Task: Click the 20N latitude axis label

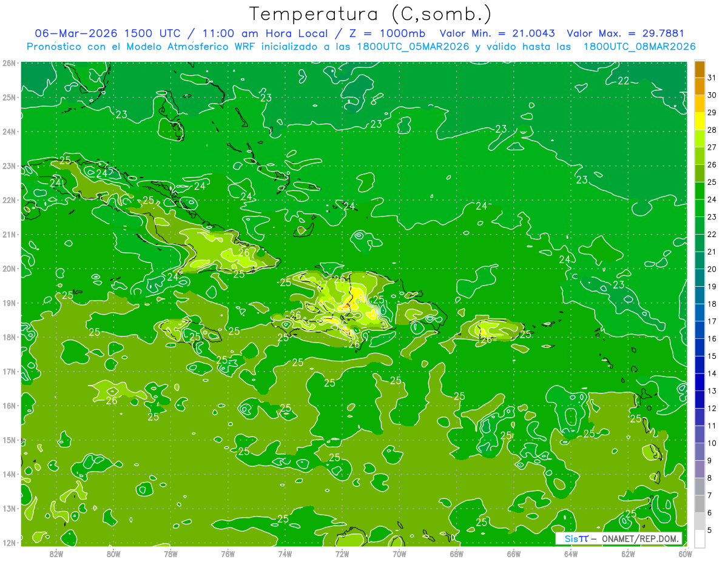Action: (x=9, y=269)
